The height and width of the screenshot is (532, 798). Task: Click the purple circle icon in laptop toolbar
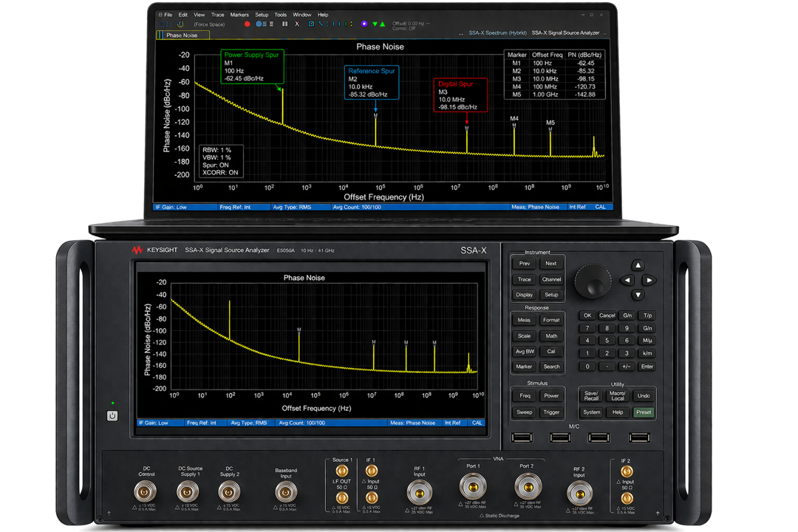click(364, 24)
